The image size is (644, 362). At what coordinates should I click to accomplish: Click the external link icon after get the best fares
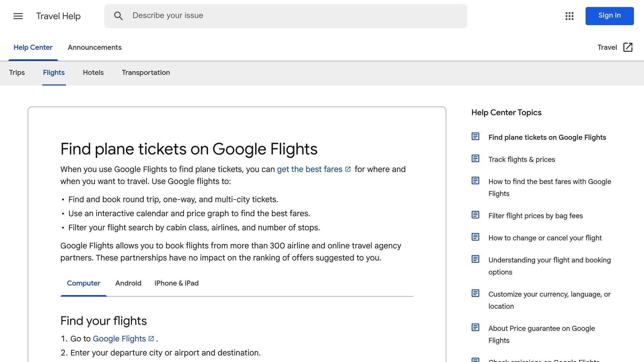click(x=348, y=169)
